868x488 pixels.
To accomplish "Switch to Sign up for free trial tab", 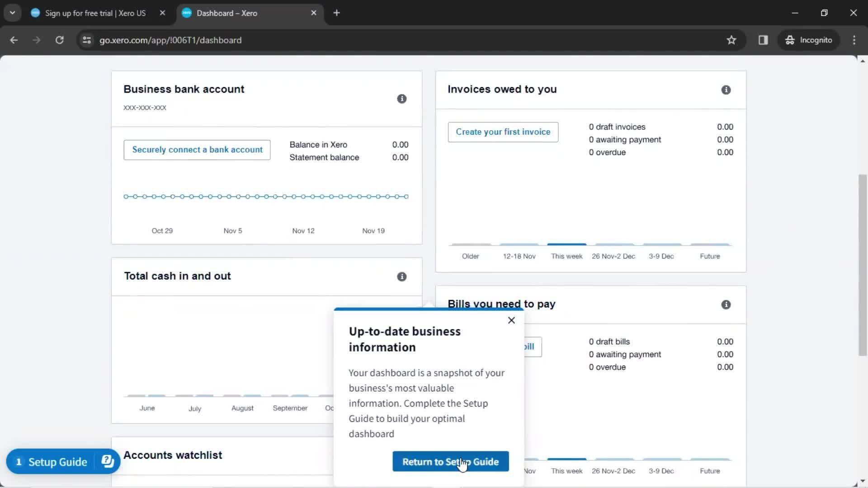I will (x=95, y=13).
